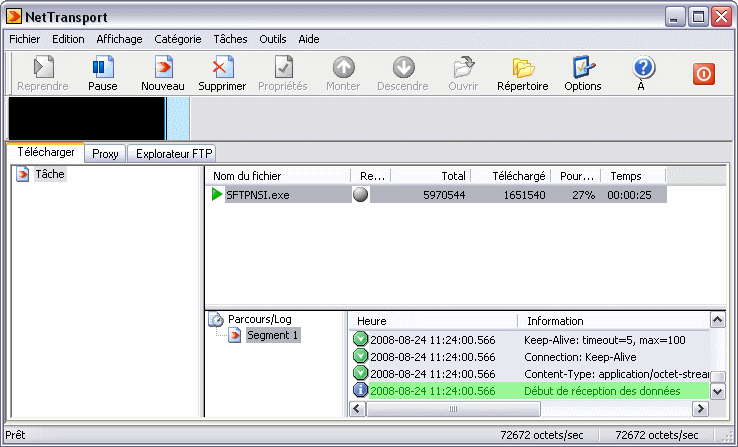Click the black download progress graph
738x447 pixels.
87,119
